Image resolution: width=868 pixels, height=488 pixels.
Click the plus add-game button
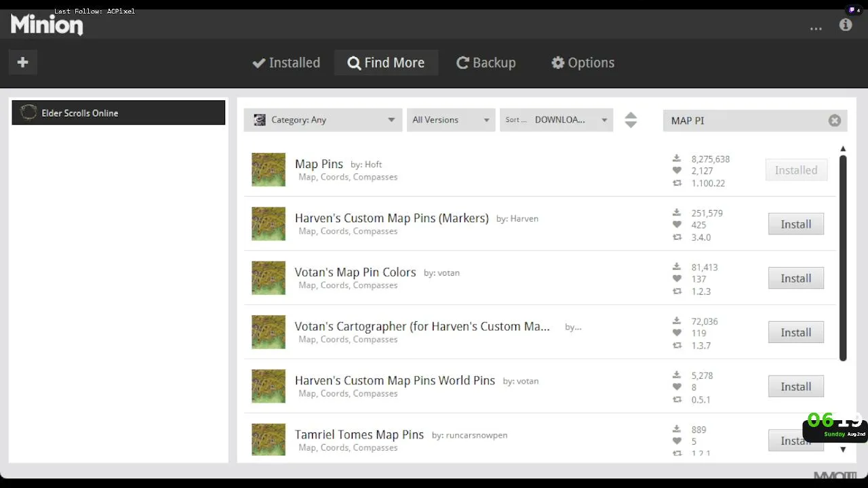click(x=22, y=62)
